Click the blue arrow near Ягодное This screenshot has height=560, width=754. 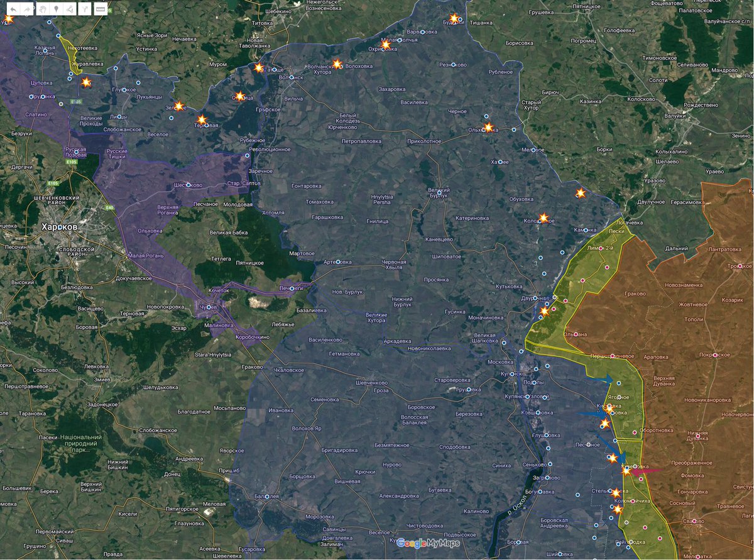pyautogui.click(x=599, y=379)
